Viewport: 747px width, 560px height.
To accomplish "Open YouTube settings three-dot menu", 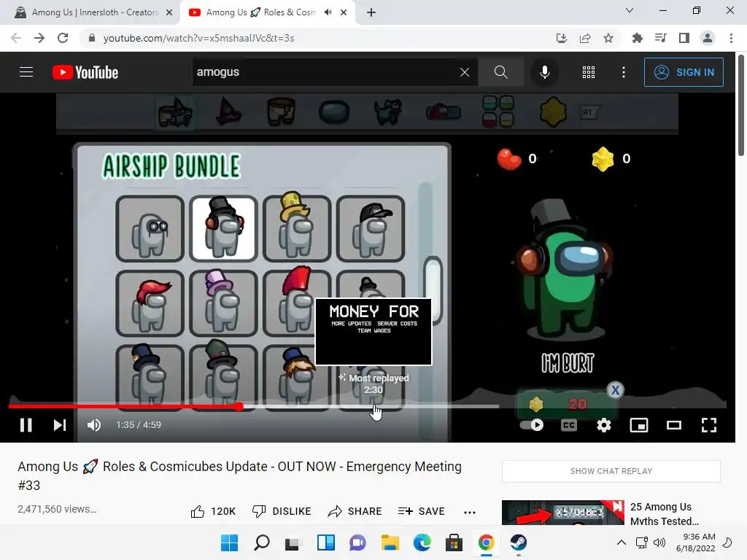I will point(624,72).
